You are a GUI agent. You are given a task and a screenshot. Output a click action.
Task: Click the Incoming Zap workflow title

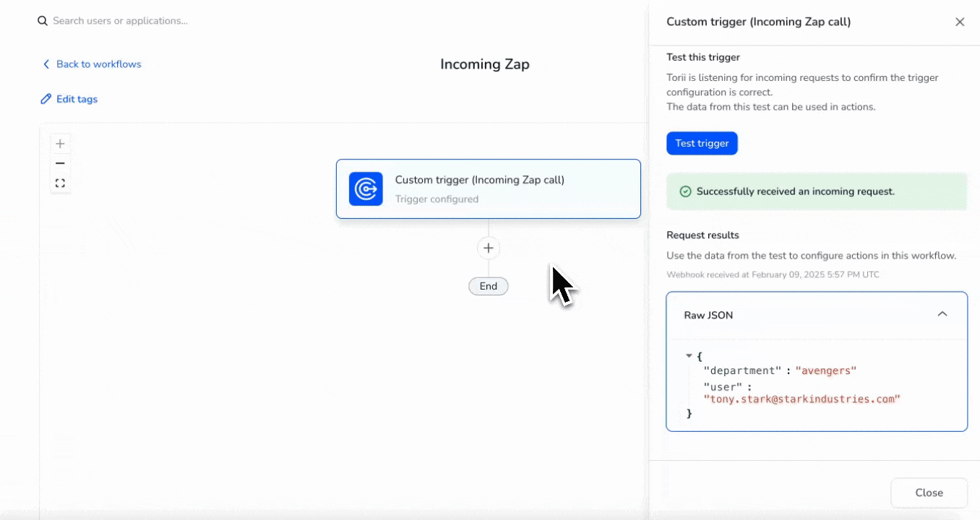tap(485, 64)
